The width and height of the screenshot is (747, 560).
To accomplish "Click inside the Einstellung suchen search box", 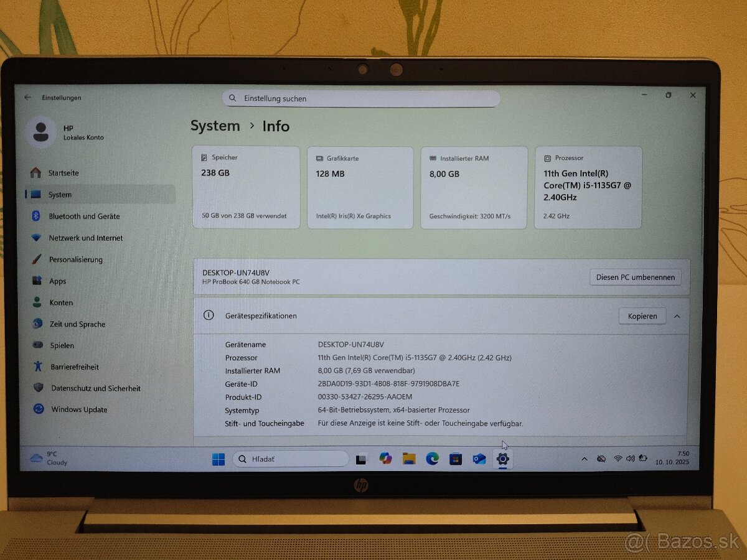I will [361, 98].
